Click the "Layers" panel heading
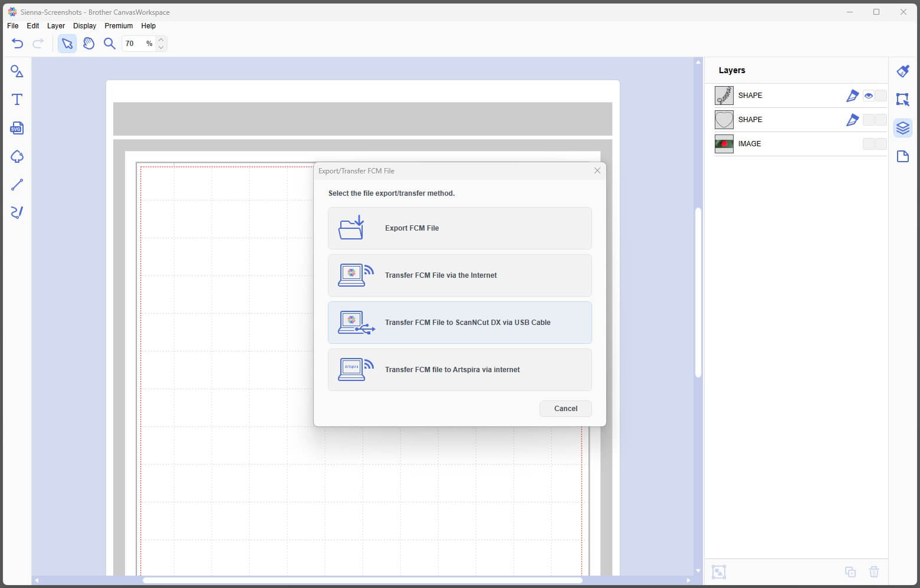The image size is (920, 588). [x=732, y=70]
